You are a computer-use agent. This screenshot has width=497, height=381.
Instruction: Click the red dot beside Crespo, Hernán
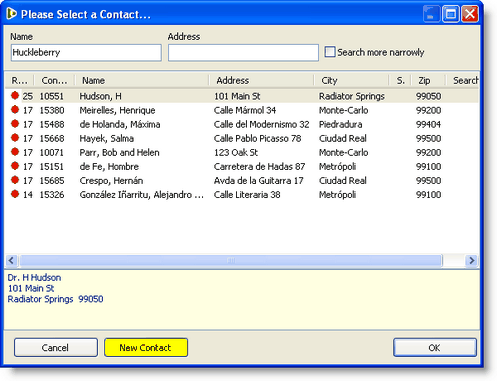pos(15,180)
